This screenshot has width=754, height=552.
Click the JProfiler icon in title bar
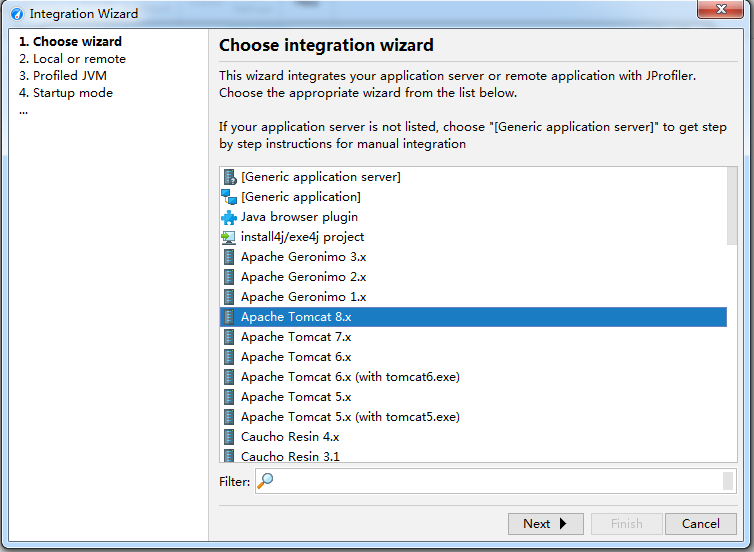click(x=17, y=14)
